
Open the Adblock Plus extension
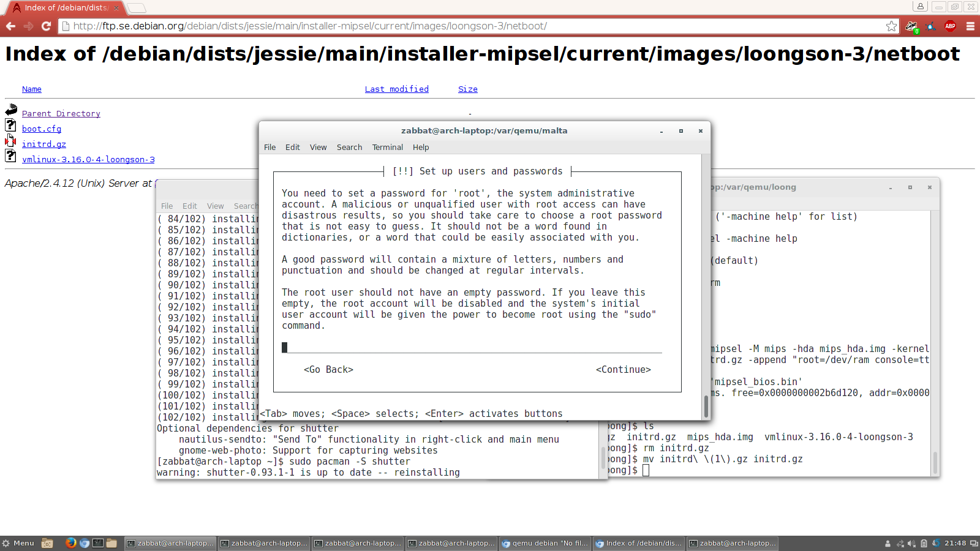click(x=950, y=26)
